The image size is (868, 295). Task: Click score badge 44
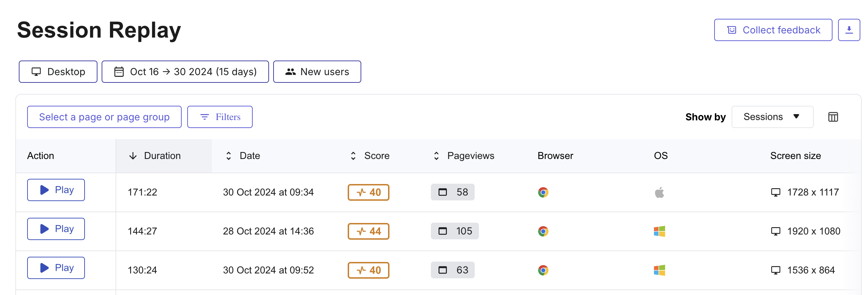(x=368, y=231)
